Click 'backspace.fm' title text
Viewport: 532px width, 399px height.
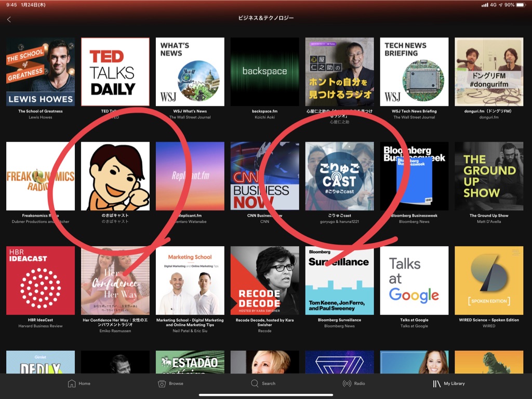(x=264, y=111)
